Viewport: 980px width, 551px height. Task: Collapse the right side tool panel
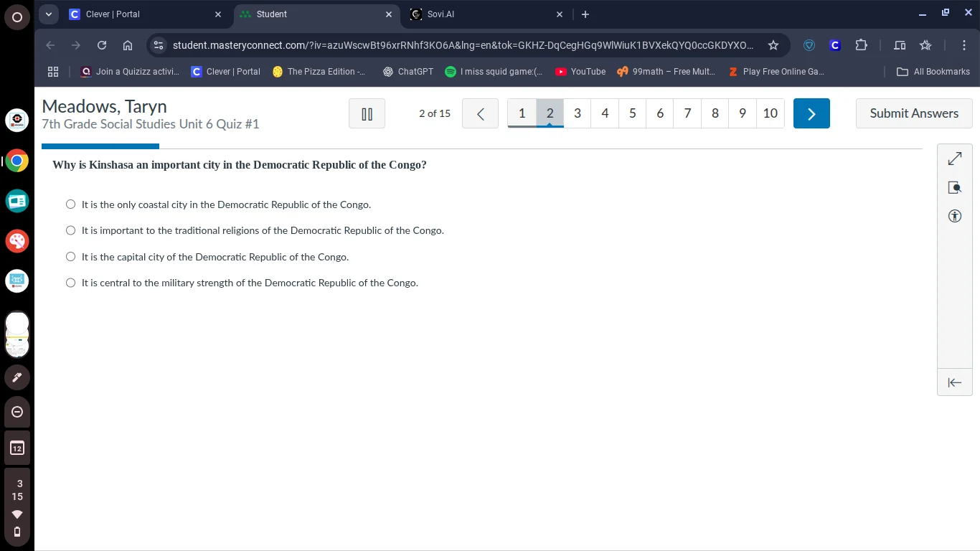[x=954, y=382]
